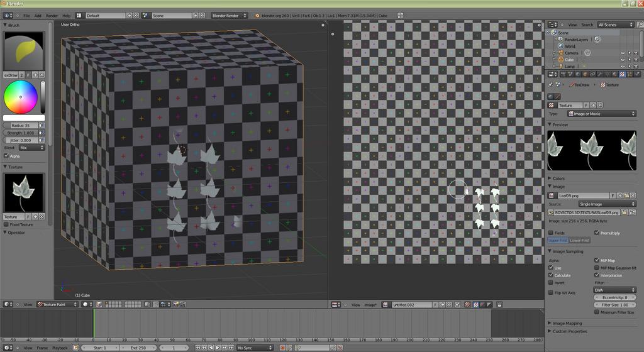
Task: Click the OpenGL render image icon
Action: pos(175,304)
